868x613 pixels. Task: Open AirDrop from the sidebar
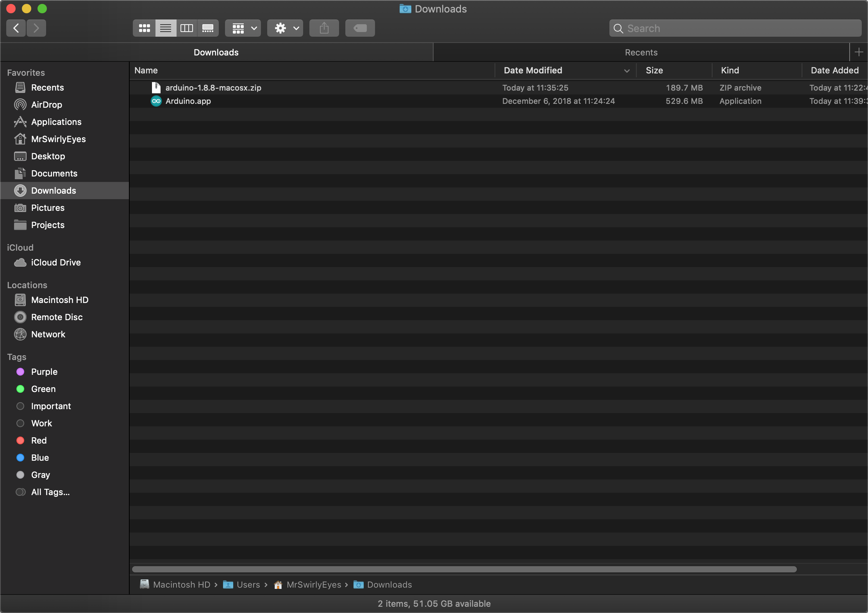pyautogui.click(x=46, y=105)
